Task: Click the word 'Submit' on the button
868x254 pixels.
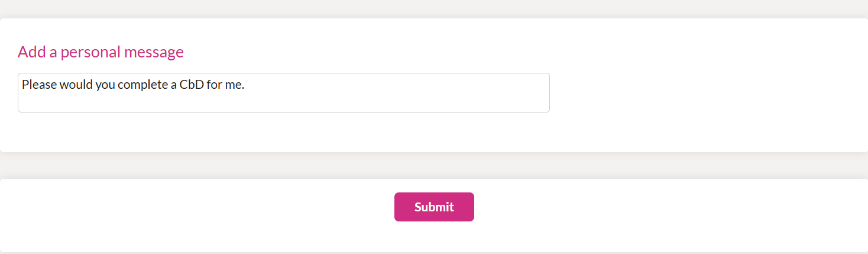Action: pyautogui.click(x=434, y=207)
